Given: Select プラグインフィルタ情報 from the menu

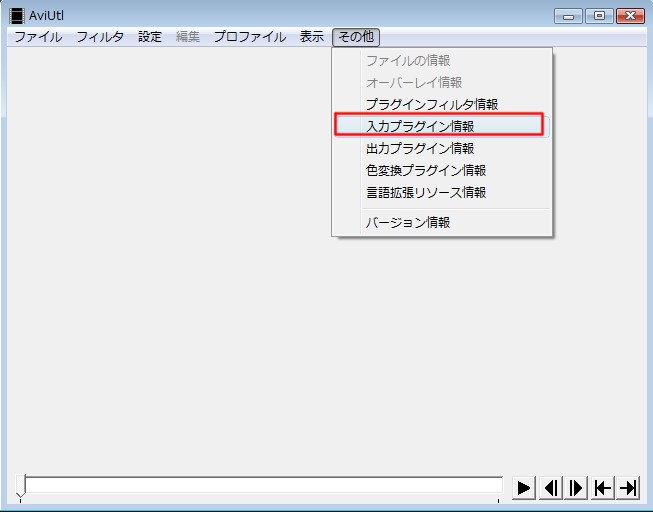Looking at the screenshot, I should point(431,104).
